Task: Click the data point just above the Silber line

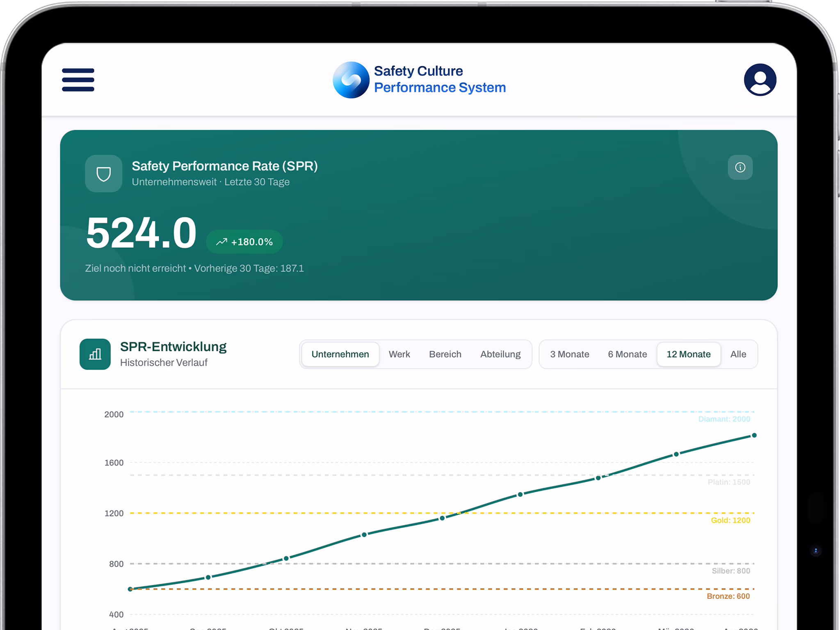Action: tap(286, 558)
